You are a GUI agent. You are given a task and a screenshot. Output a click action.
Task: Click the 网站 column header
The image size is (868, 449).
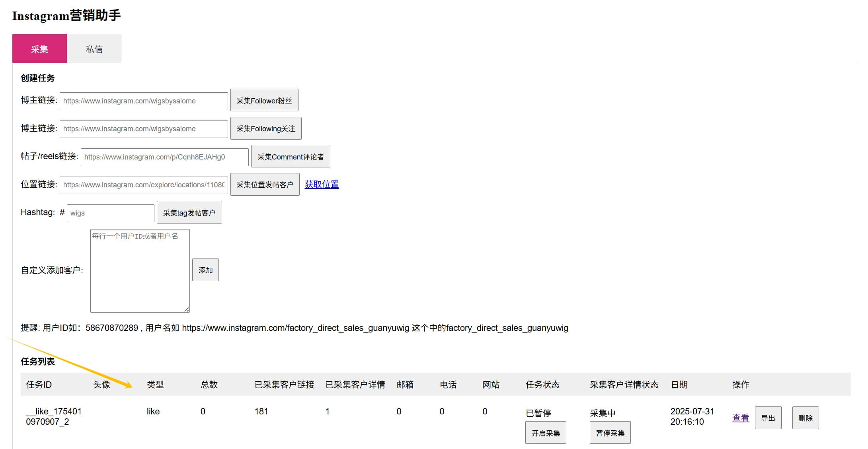pyautogui.click(x=491, y=385)
